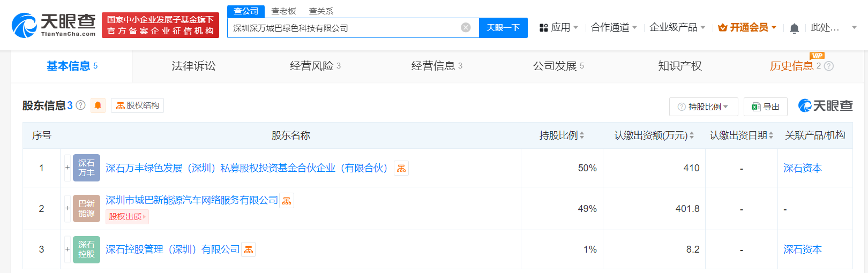868x273 pixels.
Task: Open equity chart icon for 深圳市城巴新能源汽车
Action: (287, 201)
